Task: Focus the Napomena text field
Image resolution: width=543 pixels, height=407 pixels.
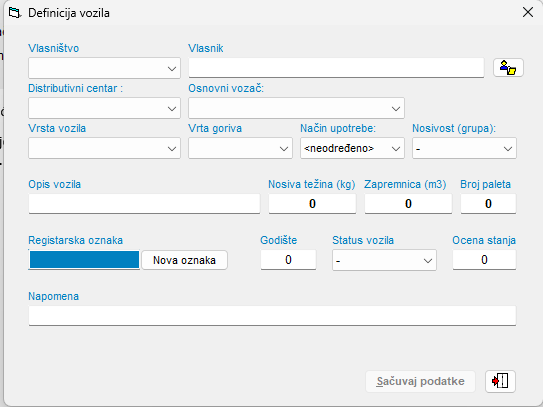Action: click(x=272, y=316)
